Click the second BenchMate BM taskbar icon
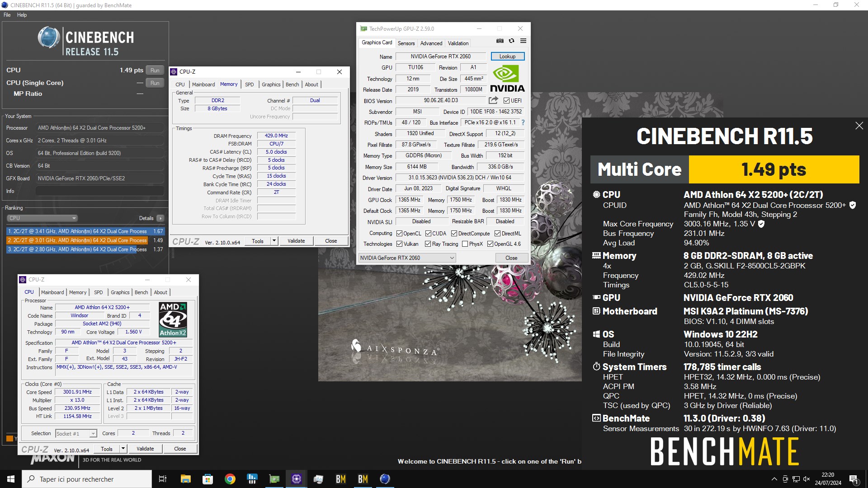Image resolution: width=868 pixels, height=488 pixels. tap(363, 479)
